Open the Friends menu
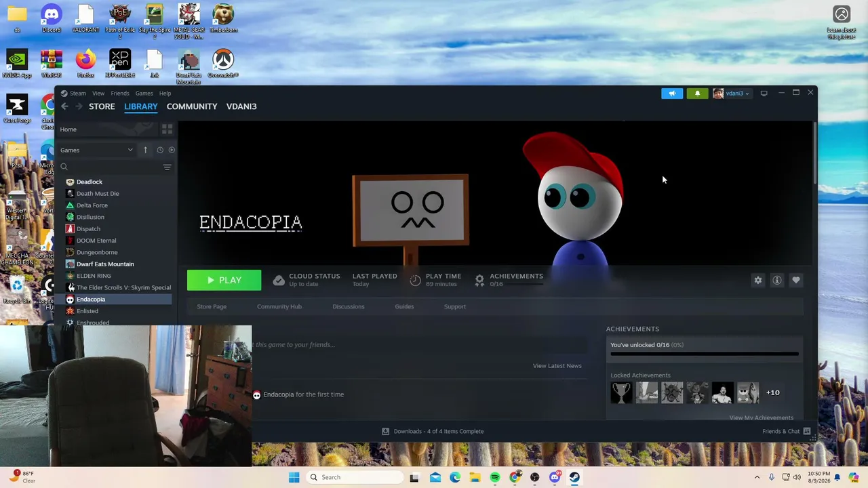The image size is (868, 488). pyautogui.click(x=120, y=94)
